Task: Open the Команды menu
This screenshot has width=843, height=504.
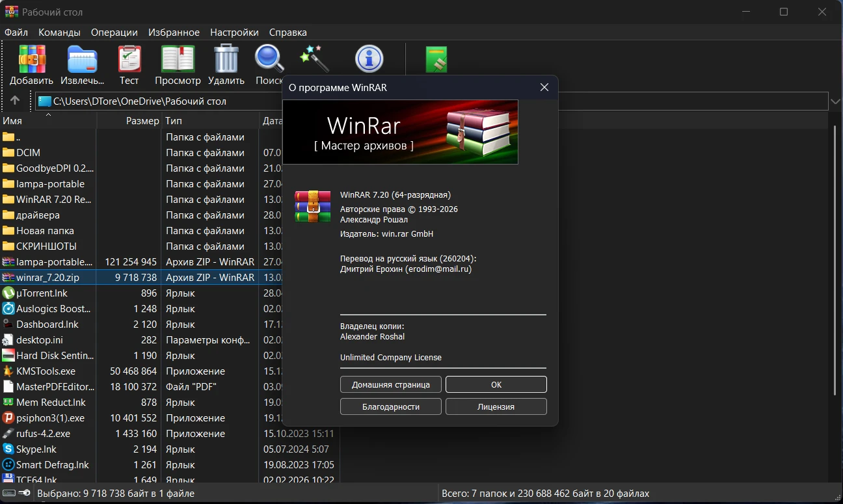Action: [59, 33]
